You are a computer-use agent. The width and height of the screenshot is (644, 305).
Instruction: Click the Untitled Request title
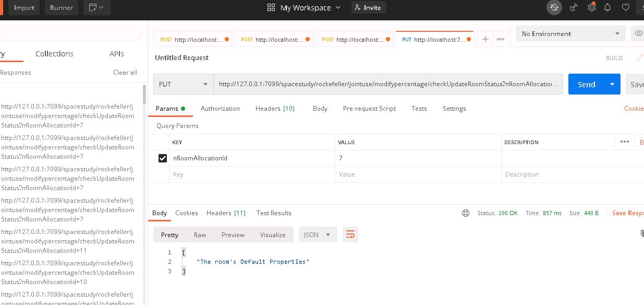coord(181,57)
